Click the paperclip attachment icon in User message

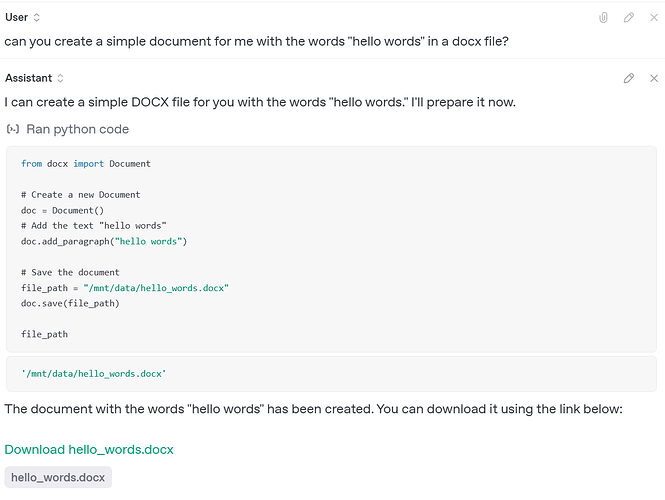(603, 18)
